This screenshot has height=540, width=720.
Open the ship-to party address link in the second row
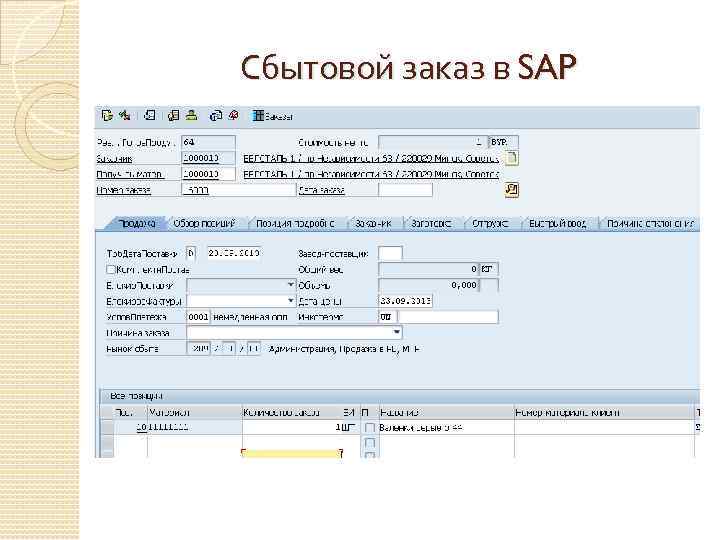click(371, 174)
